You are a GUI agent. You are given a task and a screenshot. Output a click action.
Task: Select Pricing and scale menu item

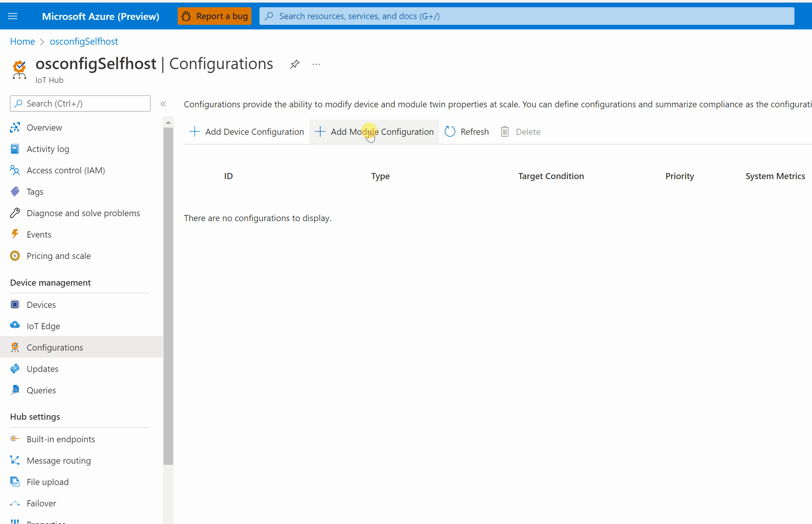tap(58, 256)
